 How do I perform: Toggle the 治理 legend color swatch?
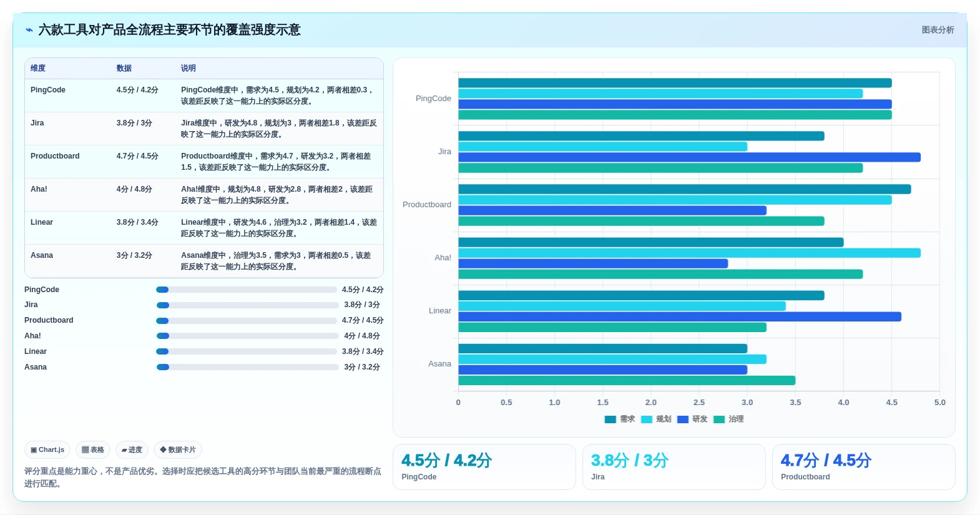719,419
